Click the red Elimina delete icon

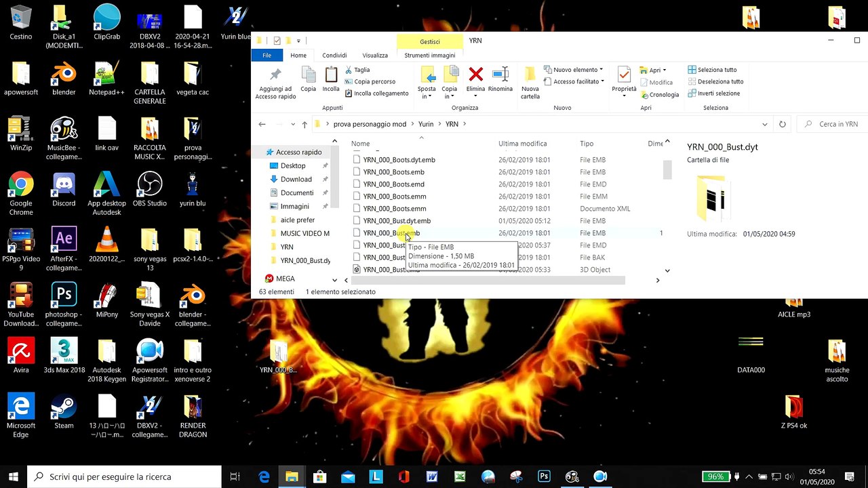(476, 74)
